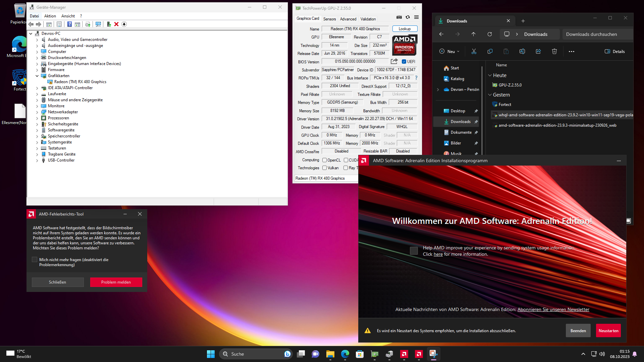The height and width of the screenshot is (362, 644).
Task: Check the AMD usage information checkbox
Action: pyautogui.click(x=414, y=251)
